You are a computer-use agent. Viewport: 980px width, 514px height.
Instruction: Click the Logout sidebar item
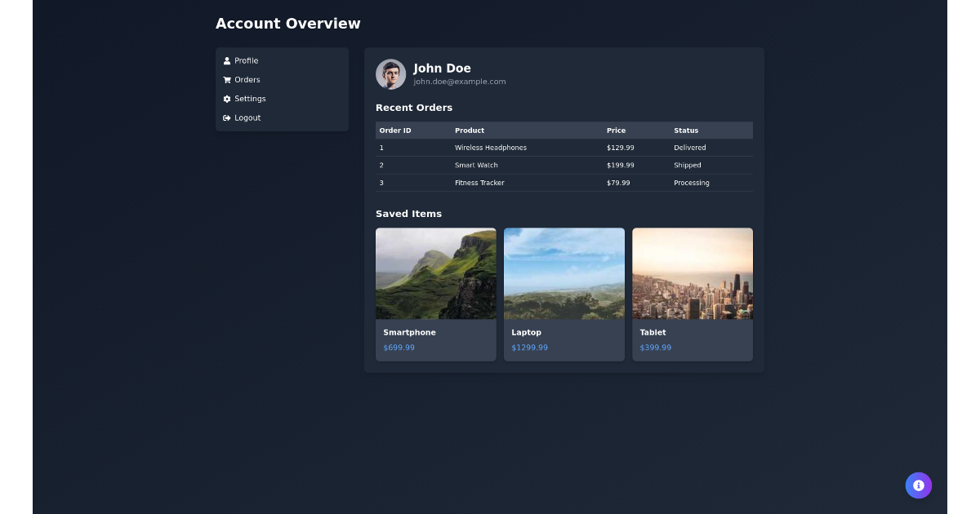point(247,117)
